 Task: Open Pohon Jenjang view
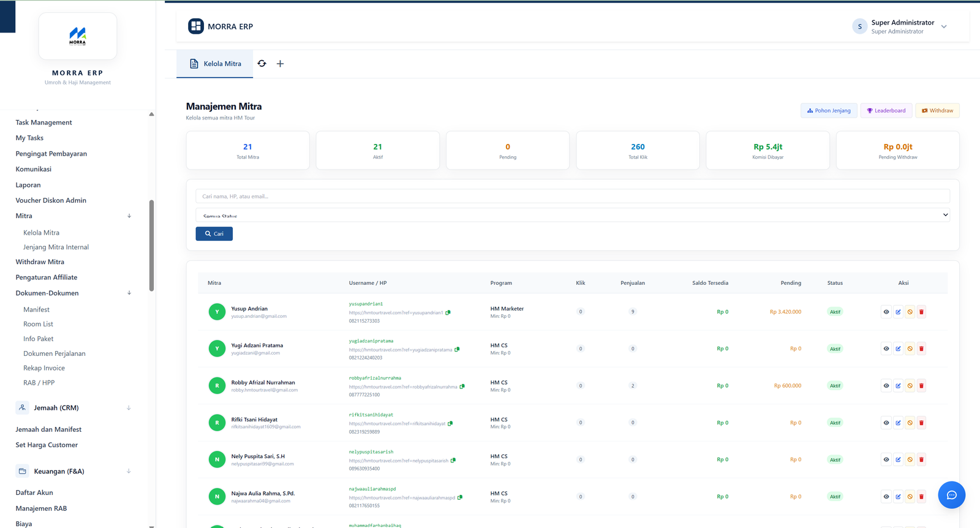click(829, 111)
